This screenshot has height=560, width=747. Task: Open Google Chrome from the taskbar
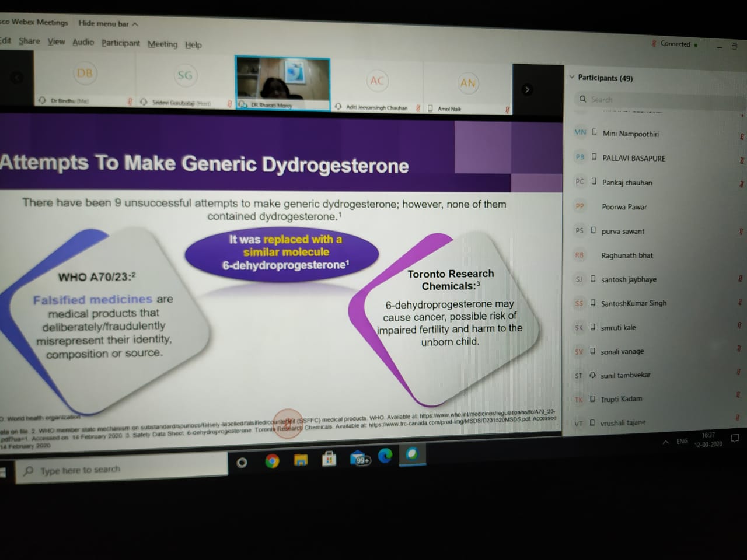271,461
